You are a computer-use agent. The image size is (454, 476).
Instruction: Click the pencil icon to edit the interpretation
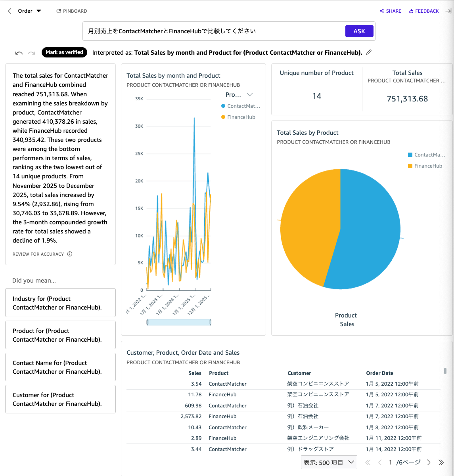pyautogui.click(x=368, y=52)
